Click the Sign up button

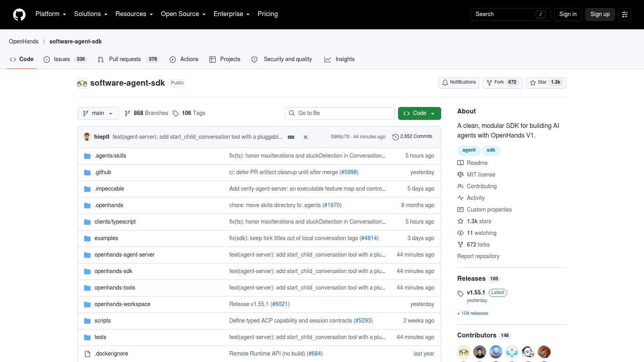(600, 14)
